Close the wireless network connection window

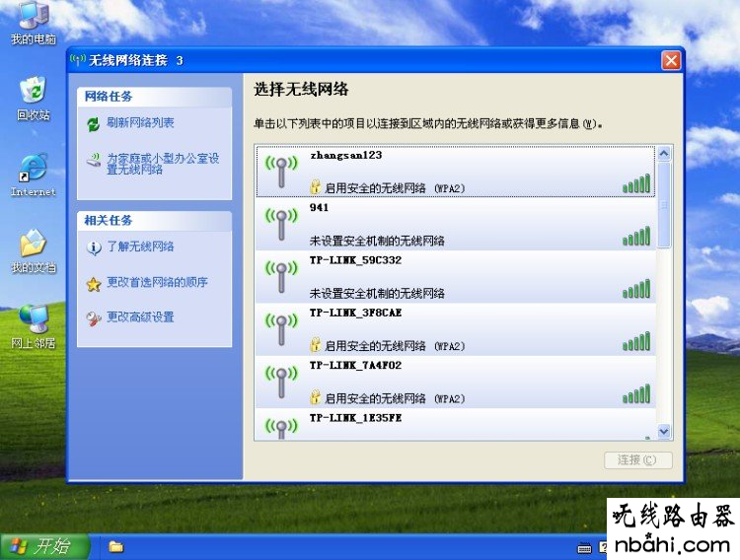point(671,60)
